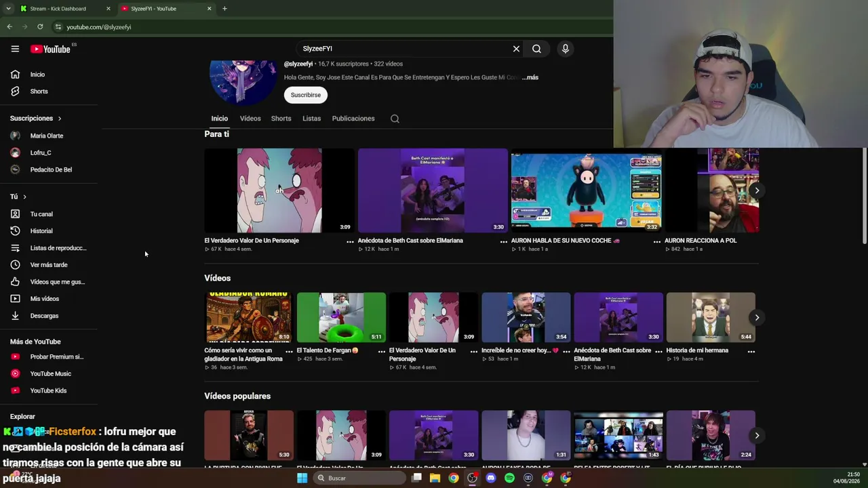
Task: Open YouTube Music from the sidebar
Action: 49,373
